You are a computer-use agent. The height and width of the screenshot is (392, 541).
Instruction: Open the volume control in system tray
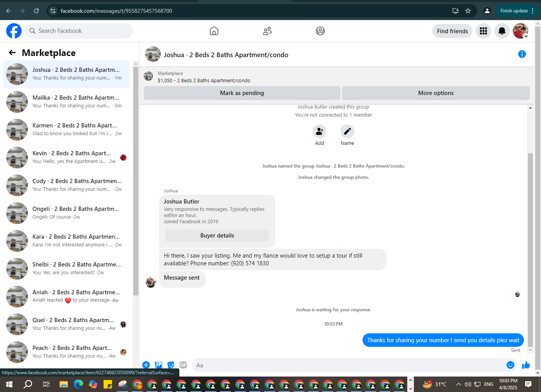tap(468, 384)
